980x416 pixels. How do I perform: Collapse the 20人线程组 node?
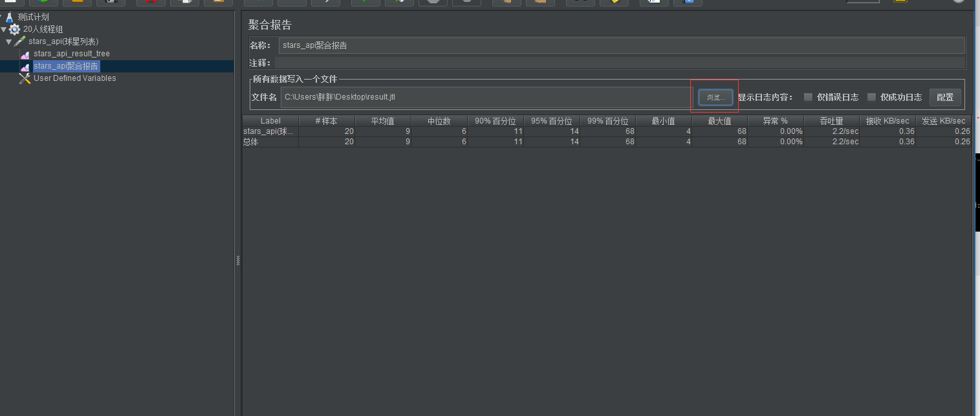coord(4,28)
